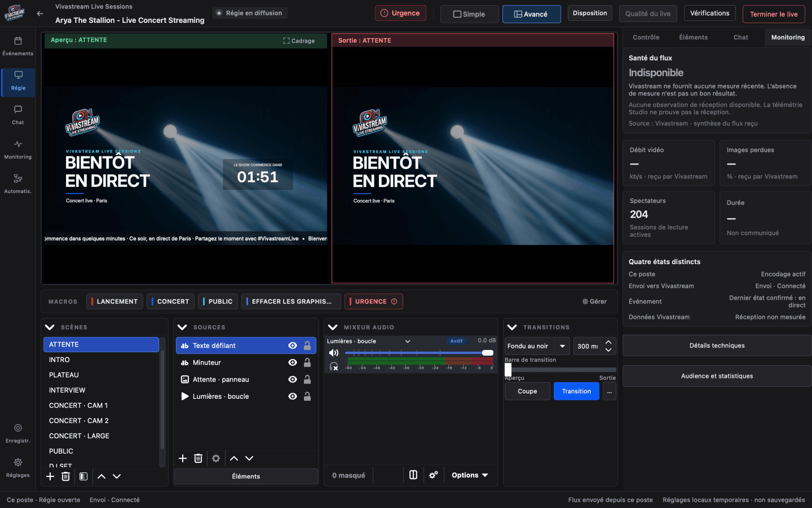This screenshot has width=812, height=508.
Task: Open Automatisations in the left sidebar
Action: click(x=18, y=184)
